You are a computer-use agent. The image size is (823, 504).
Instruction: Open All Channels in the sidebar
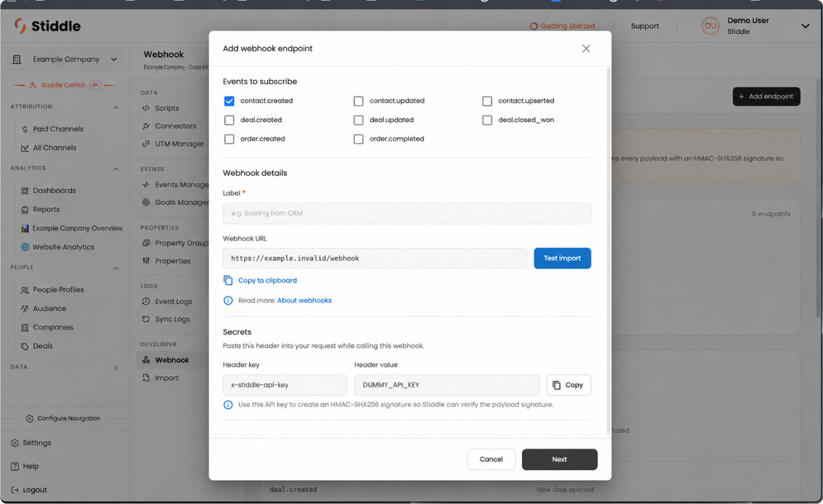(55, 148)
